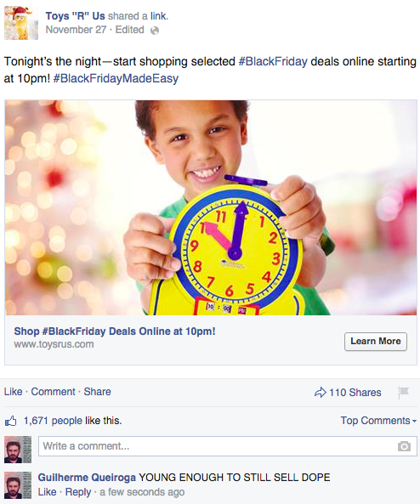The image size is (420, 504).
Task: Click the Write a comment field
Action: coord(228,446)
